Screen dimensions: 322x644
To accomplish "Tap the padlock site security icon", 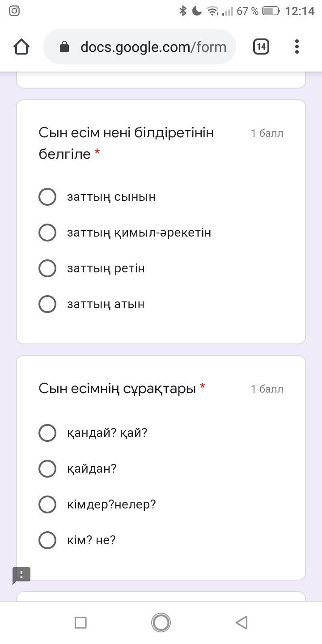I will (64, 47).
